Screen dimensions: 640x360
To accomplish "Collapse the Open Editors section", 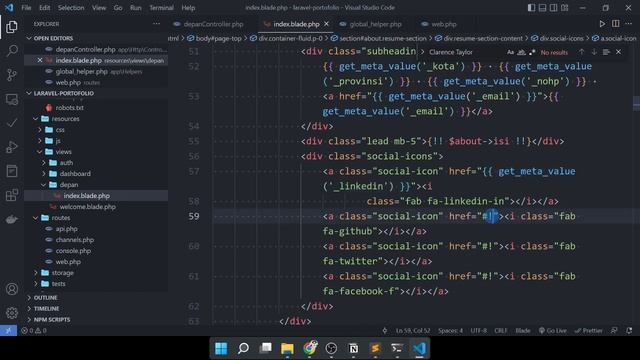I will tap(29, 38).
